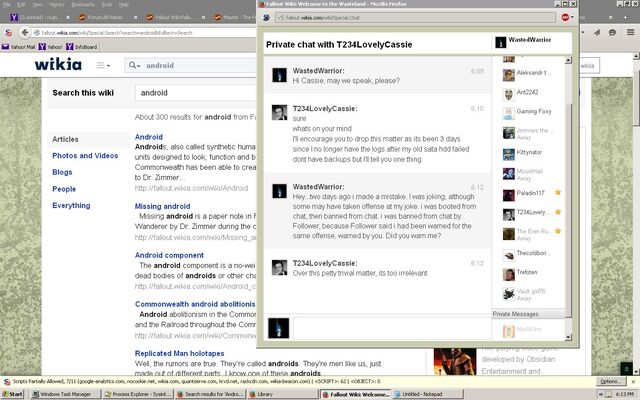
Task: Click the NoScript icon beside the back button
Action: point(8,33)
